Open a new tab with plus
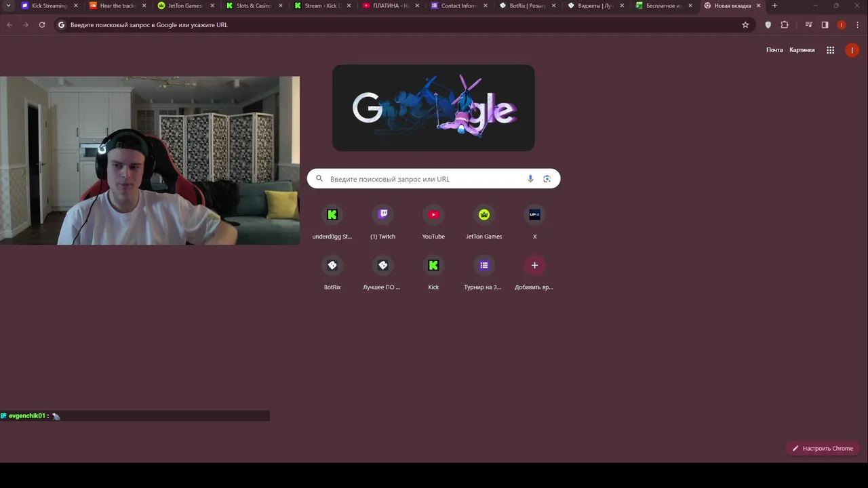The height and width of the screenshot is (488, 868). click(774, 5)
